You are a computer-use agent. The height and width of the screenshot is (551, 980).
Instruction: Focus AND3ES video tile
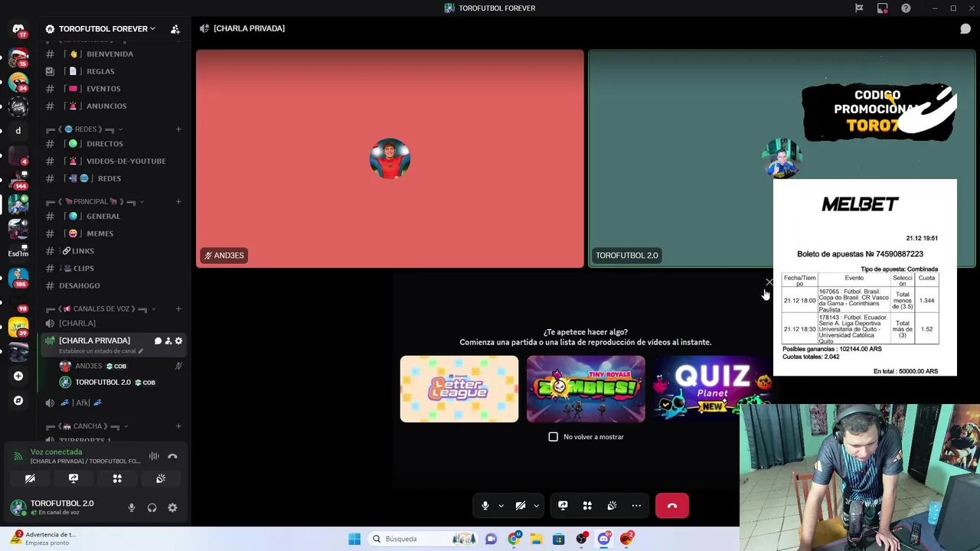coord(390,158)
